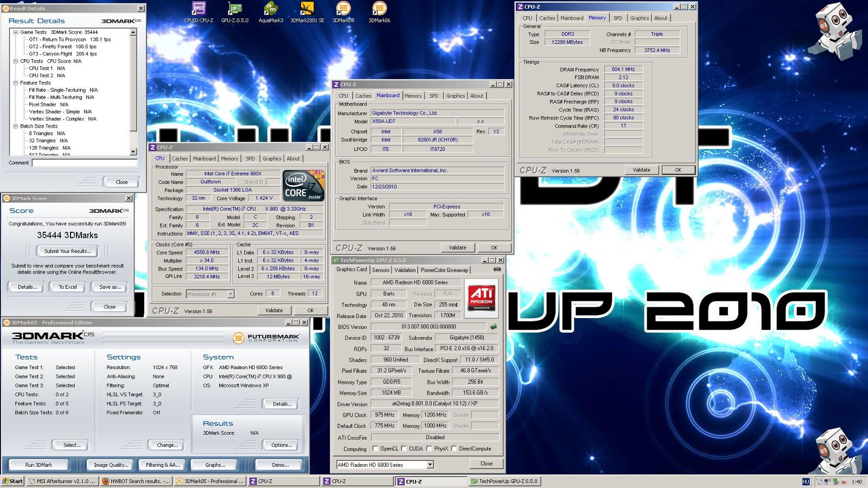Click the Result Details vertical scrollbar thumb
868x488 pixels.
coord(133,83)
